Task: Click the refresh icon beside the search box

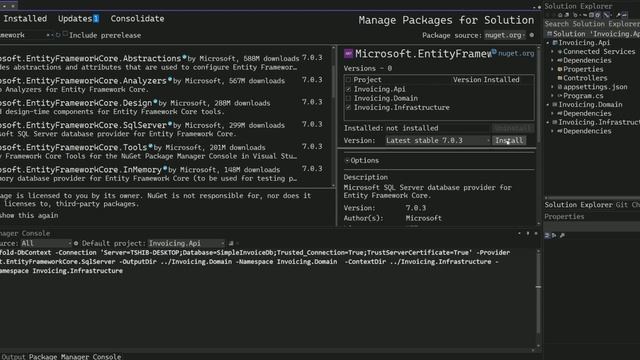Action: pyautogui.click(x=58, y=35)
